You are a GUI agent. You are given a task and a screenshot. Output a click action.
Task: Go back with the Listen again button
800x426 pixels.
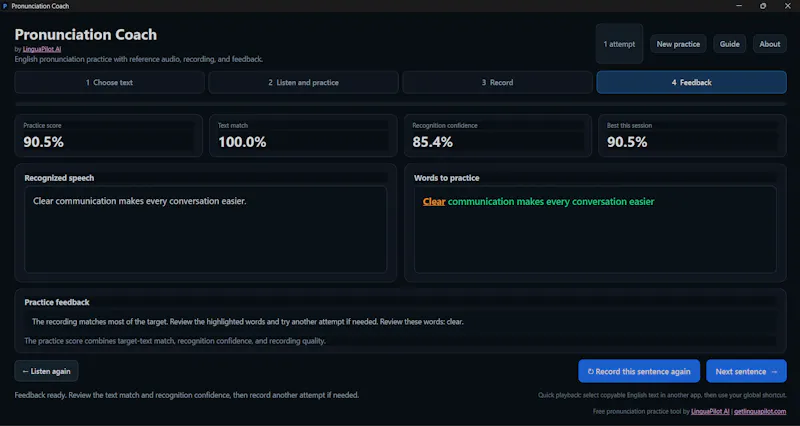click(x=46, y=371)
